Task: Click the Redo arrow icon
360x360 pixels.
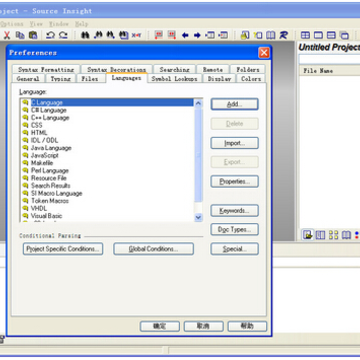Action: coord(63,35)
